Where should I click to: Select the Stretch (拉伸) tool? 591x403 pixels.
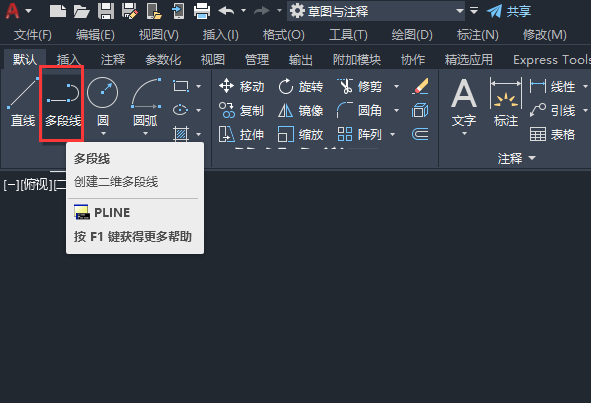coord(242,134)
